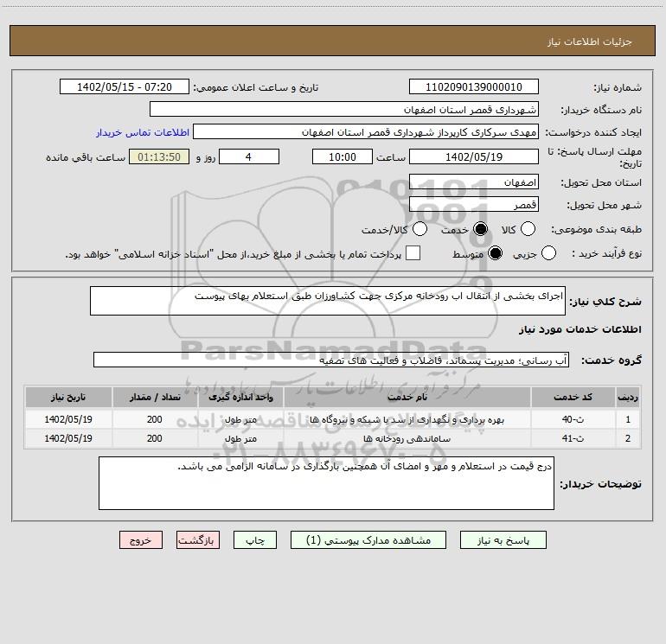Choose the متوسط purchase type radio
This screenshot has height=644, width=666.
pyautogui.click(x=495, y=253)
